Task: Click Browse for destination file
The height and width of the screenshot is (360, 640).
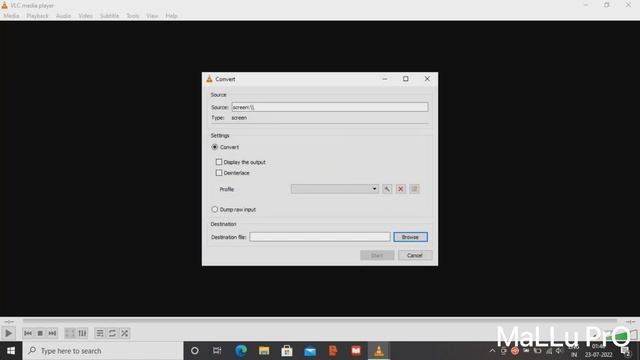Action: [410, 237]
